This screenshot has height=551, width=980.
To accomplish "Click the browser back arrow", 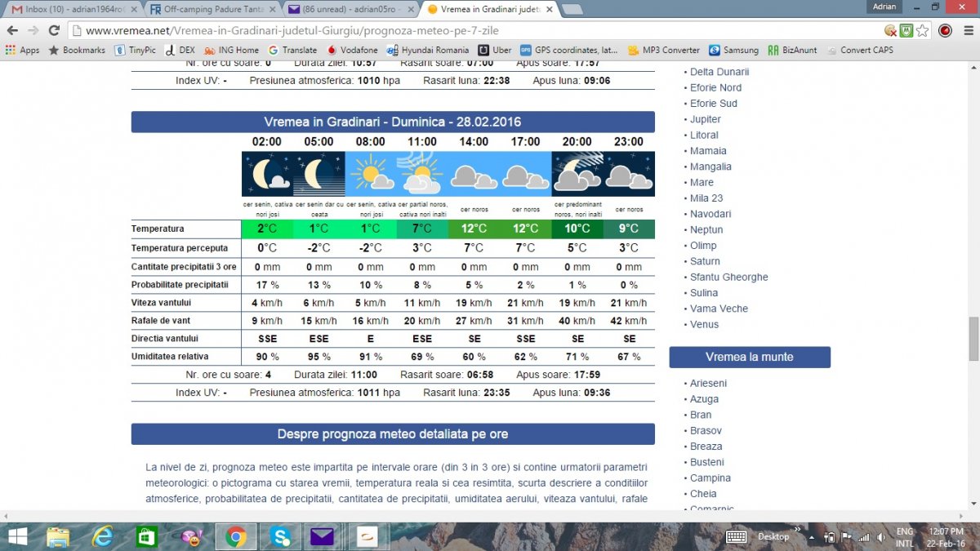I will click(12, 30).
